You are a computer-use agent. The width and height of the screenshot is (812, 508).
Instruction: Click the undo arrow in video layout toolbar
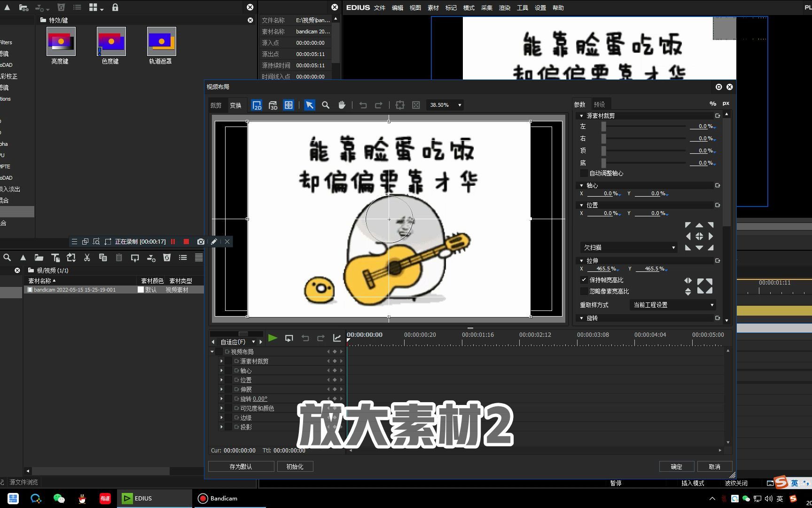coord(362,105)
